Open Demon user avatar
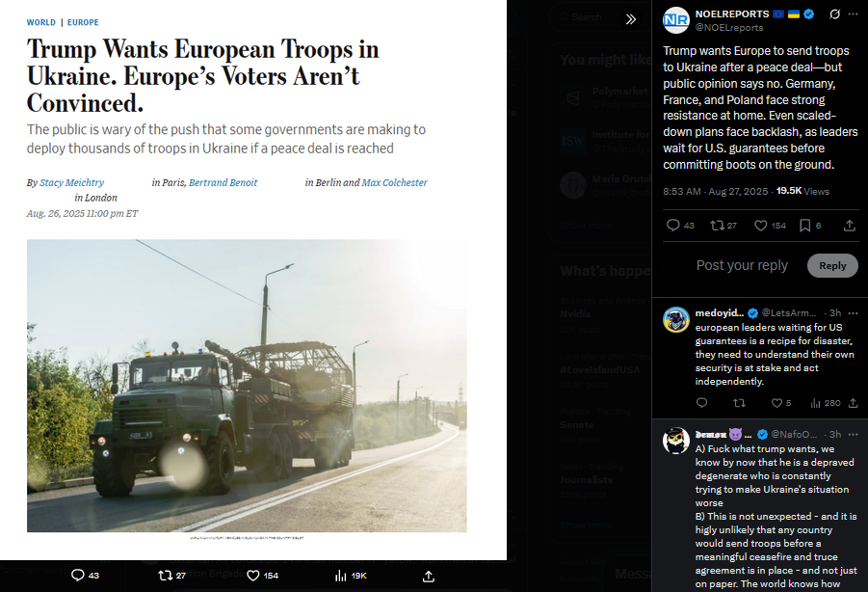This screenshot has width=868, height=592. [676, 441]
